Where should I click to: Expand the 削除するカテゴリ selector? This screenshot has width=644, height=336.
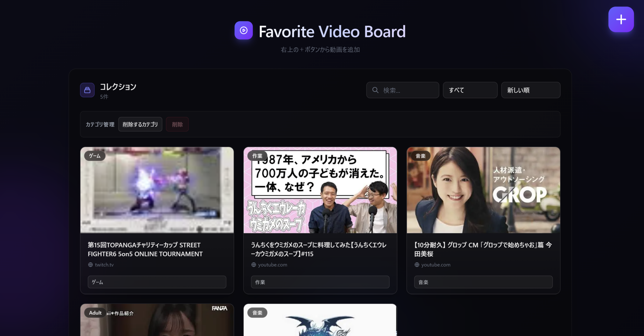[140, 124]
